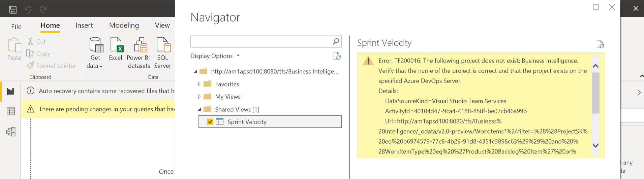The width and height of the screenshot is (644, 179).
Task: Expand the My Views folder
Action: pos(199,97)
